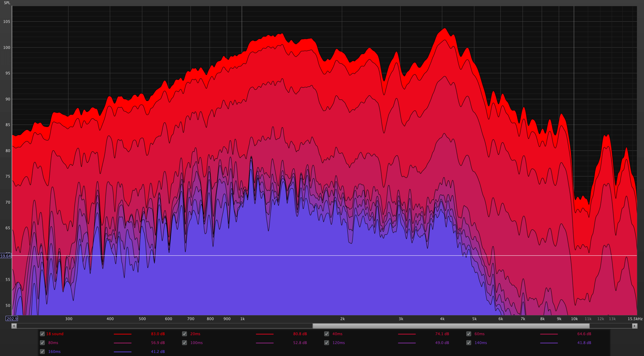Image resolution: width=644 pixels, height=356 pixels.
Task: Toggle the 100ms trace checkbox
Action: [x=185, y=342]
